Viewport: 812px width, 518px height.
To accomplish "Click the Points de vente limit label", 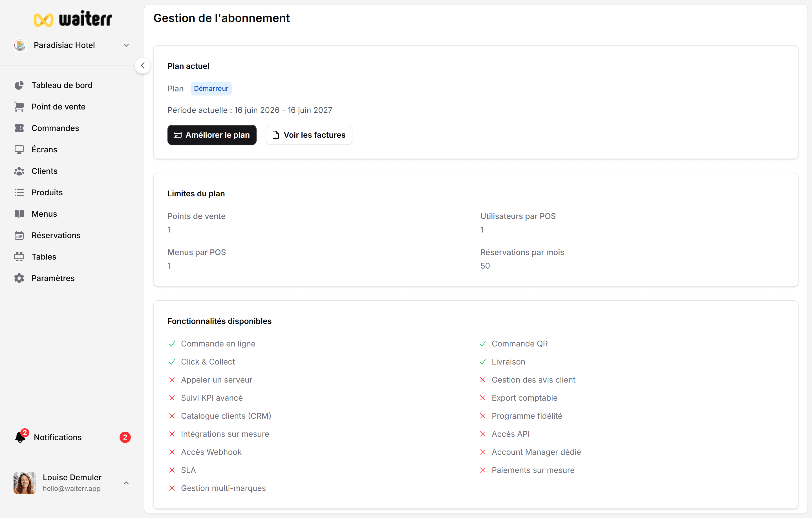I will tap(197, 216).
